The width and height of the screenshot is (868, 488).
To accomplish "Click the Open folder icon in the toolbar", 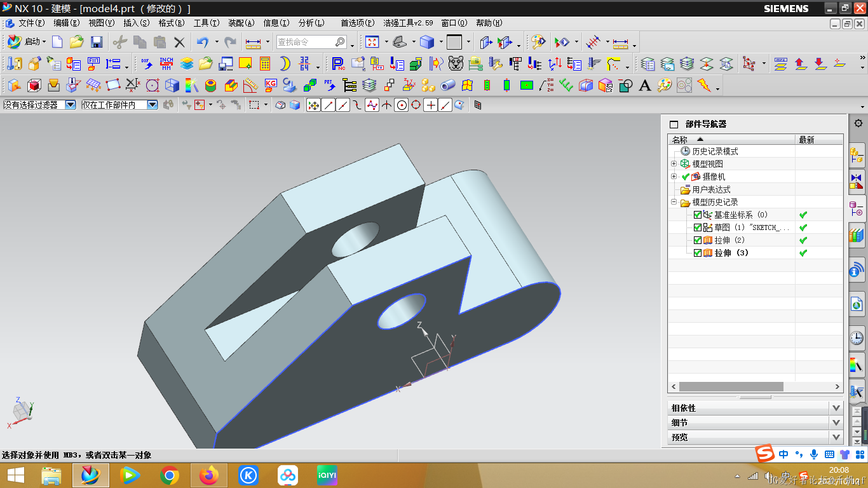I will (77, 42).
